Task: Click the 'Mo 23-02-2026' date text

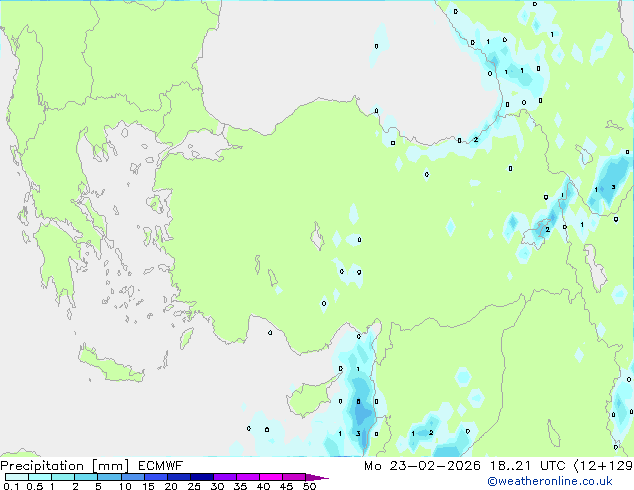Action: (422, 466)
